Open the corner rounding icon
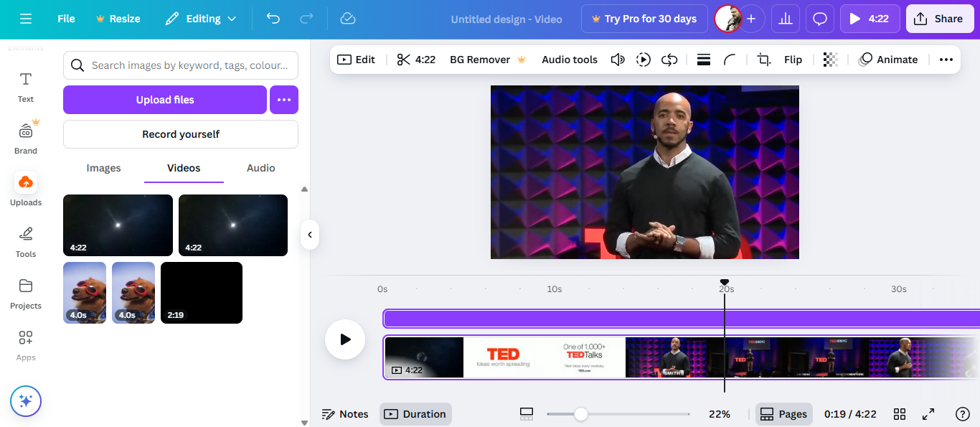This screenshot has width=980, height=427. [730, 60]
